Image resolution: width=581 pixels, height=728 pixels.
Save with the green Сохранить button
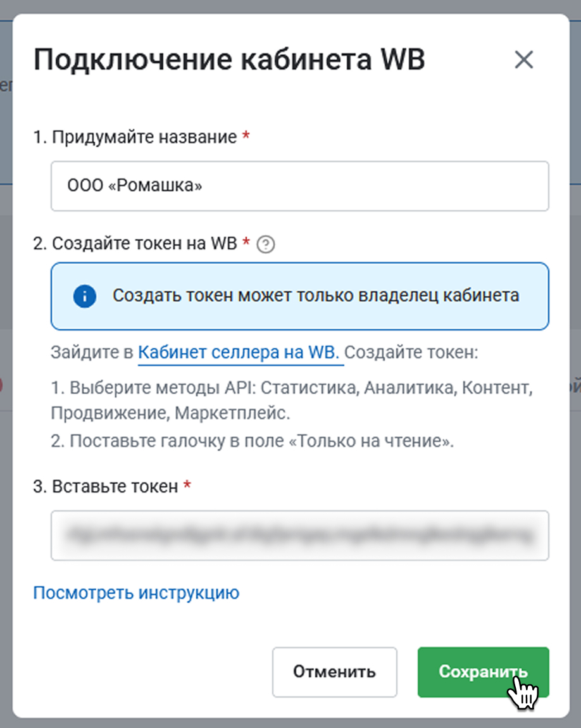[483, 672]
